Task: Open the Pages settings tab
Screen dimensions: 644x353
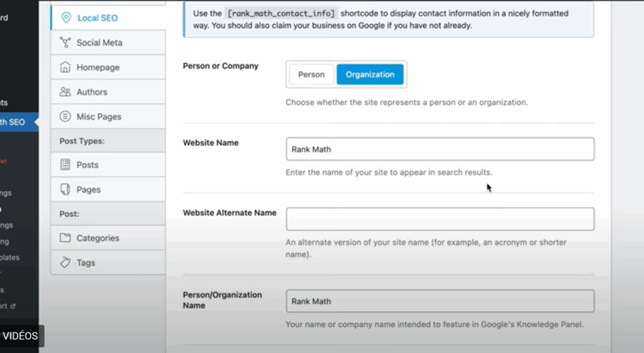Action: pos(108,189)
